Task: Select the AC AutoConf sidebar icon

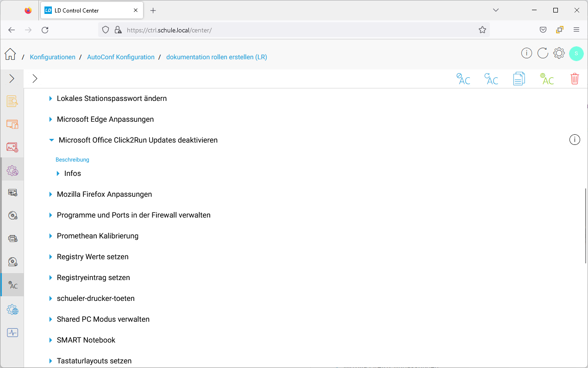Action: click(x=13, y=285)
